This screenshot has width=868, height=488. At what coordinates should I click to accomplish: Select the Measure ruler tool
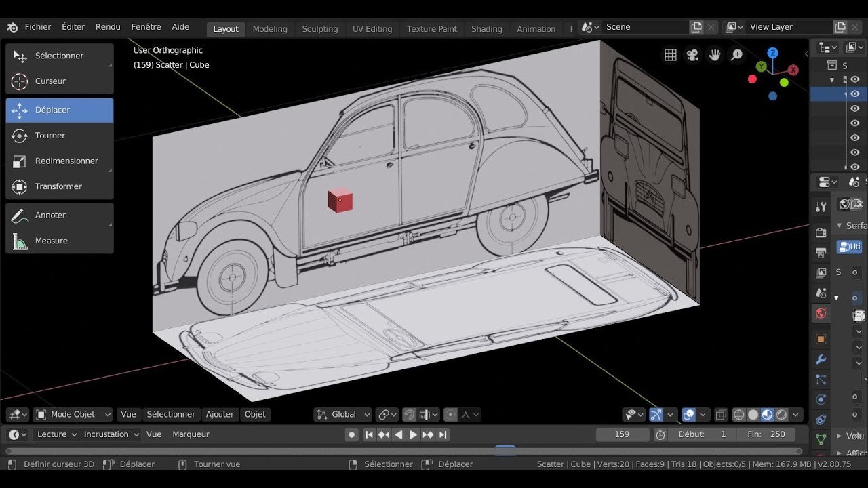[x=60, y=241]
